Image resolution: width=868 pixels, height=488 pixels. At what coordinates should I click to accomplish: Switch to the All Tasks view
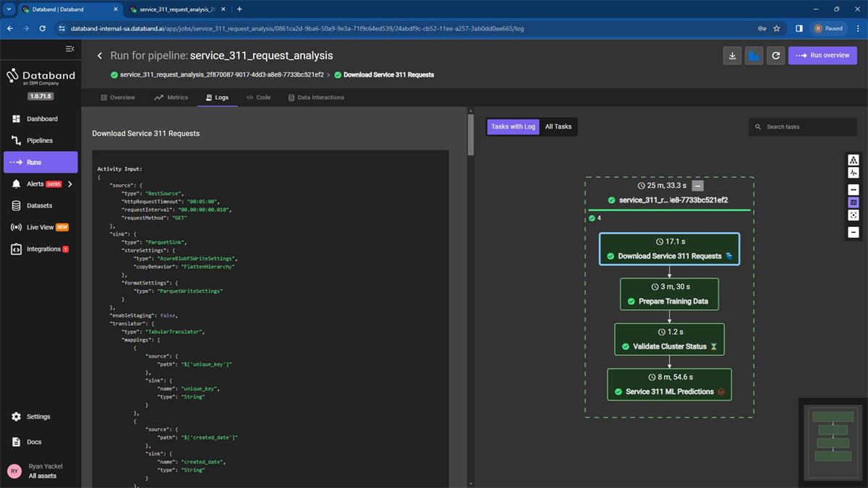(x=558, y=127)
